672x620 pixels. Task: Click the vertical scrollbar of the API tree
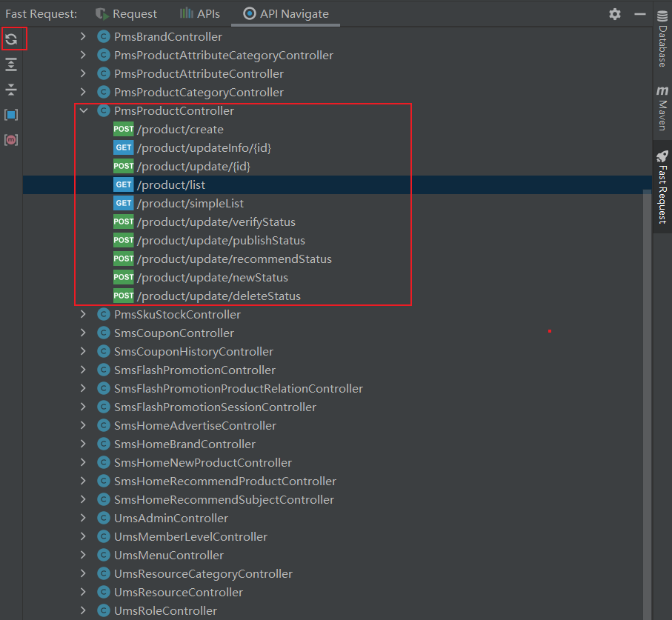pyautogui.click(x=647, y=370)
